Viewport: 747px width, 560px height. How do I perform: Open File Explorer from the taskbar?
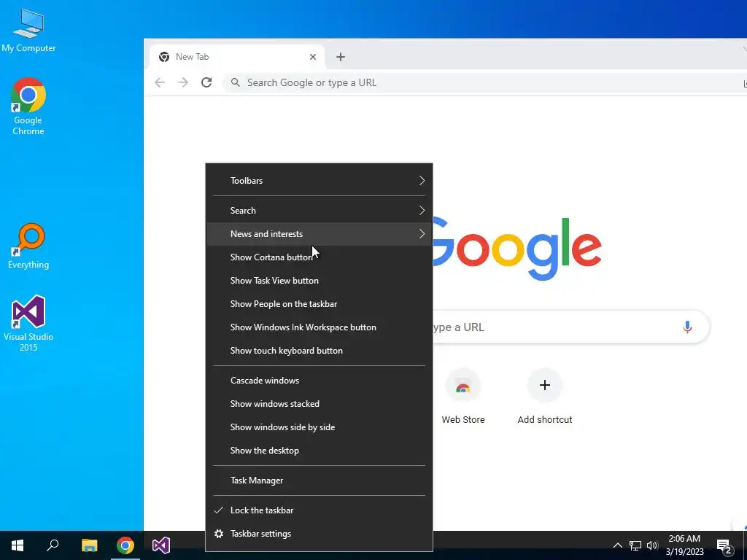(x=89, y=545)
